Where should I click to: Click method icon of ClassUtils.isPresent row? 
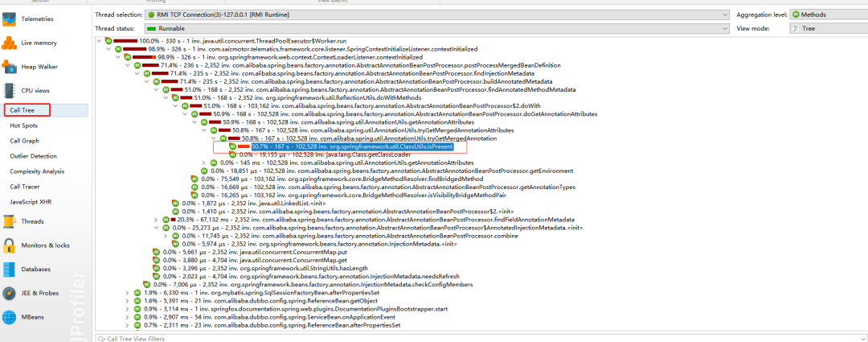(232, 147)
